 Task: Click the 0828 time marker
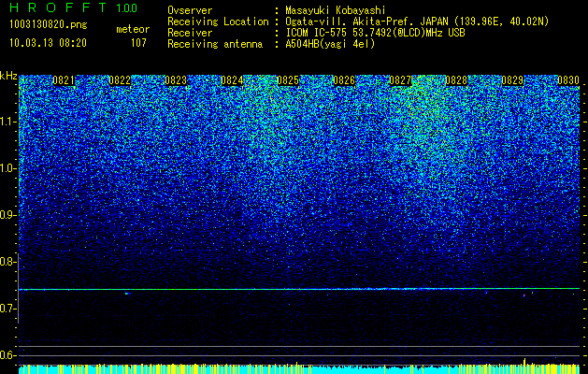[456, 80]
